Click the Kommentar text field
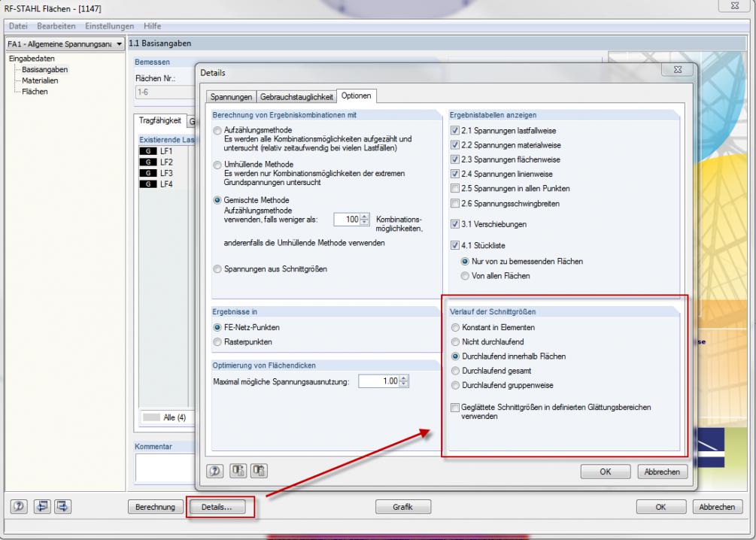 tap(165, 468)
